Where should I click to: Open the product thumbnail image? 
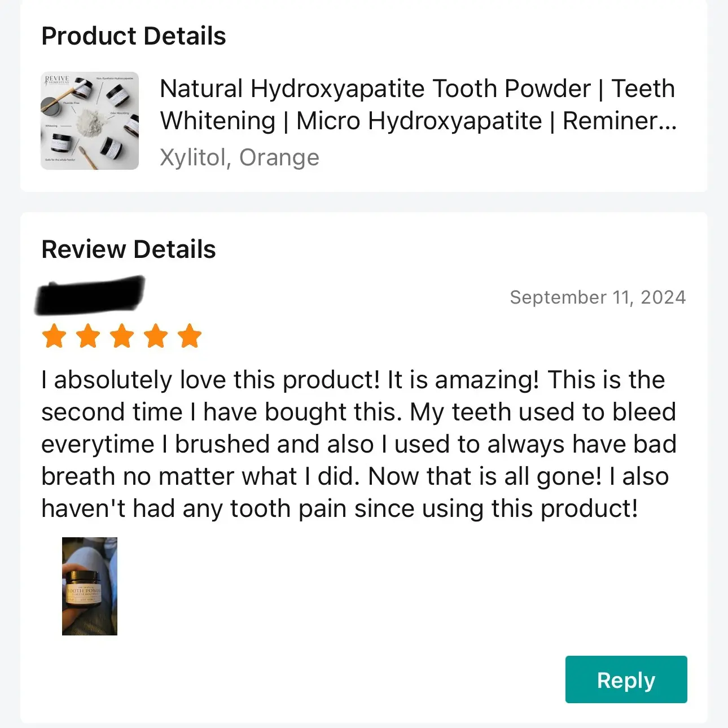pos(90,121)
